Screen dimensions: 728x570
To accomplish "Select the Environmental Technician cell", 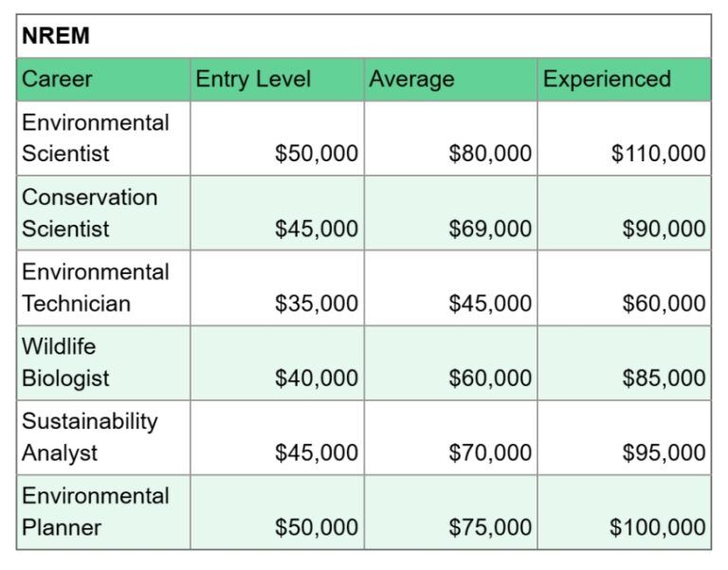I will coord(102,288).
